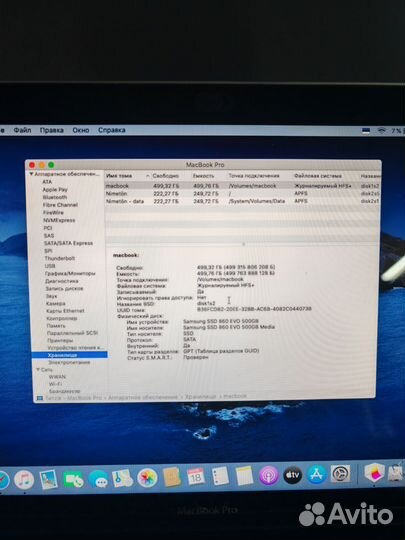
Task: Select Диагностика in the sidebar
Action: click(x=62, y=281)
